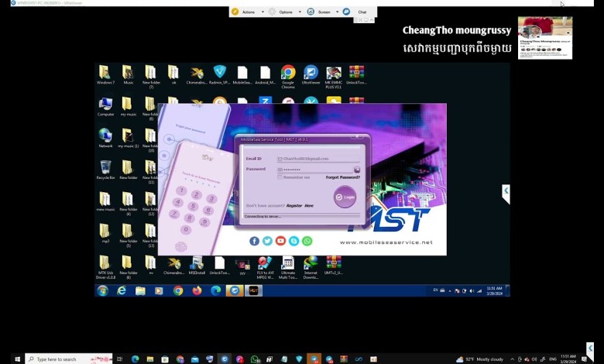604x364 pixels.
Task: Toggle show password eye button
Action: (357, 169)
